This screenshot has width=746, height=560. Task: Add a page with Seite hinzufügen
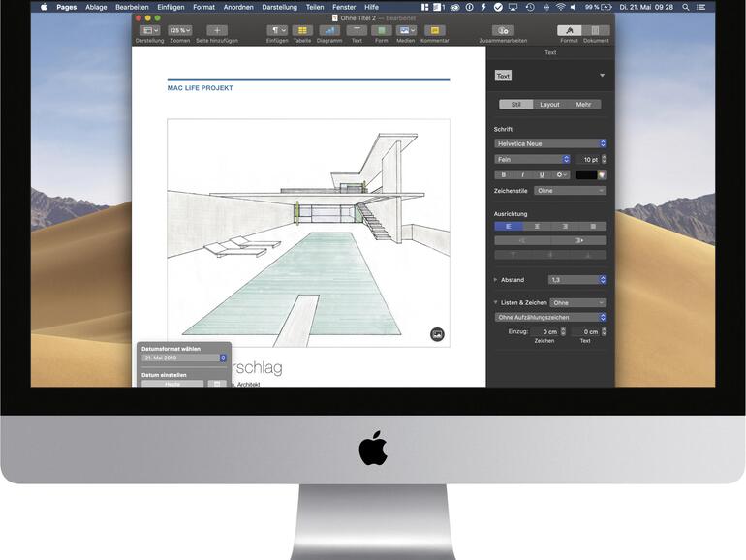216,30
